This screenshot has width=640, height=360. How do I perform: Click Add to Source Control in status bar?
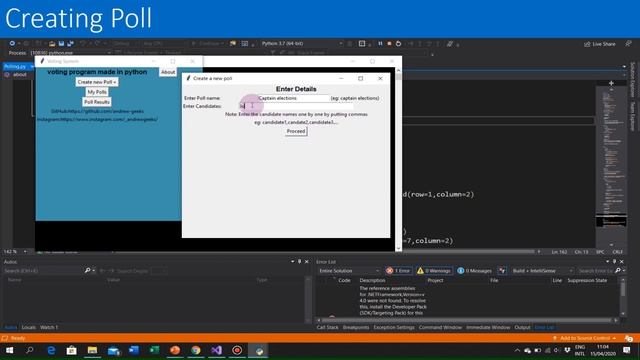[x=584, y=338]
